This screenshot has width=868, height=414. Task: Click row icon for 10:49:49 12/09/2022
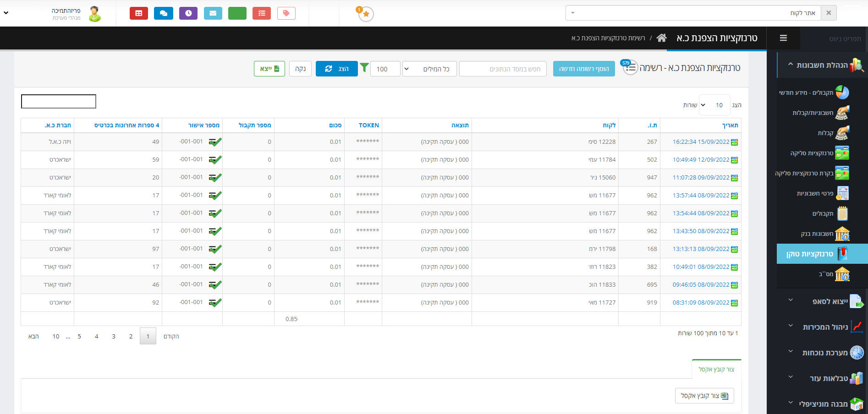tap(734, 160)
